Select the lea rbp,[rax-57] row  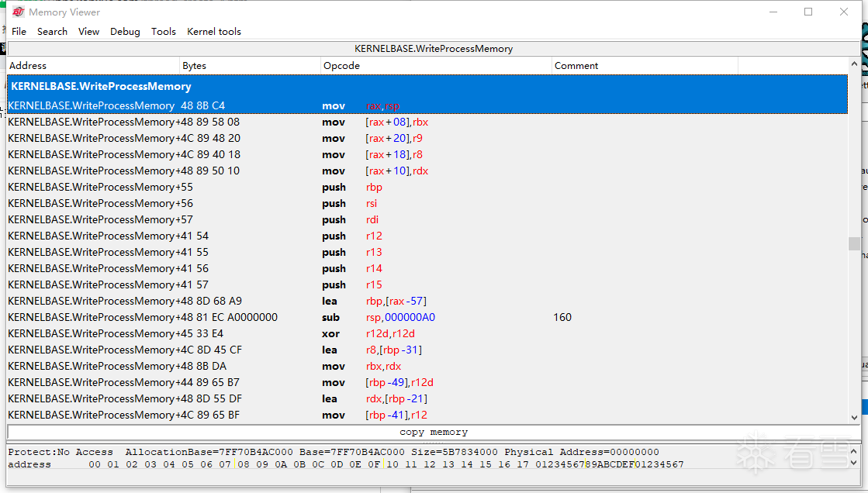point(427,301)
